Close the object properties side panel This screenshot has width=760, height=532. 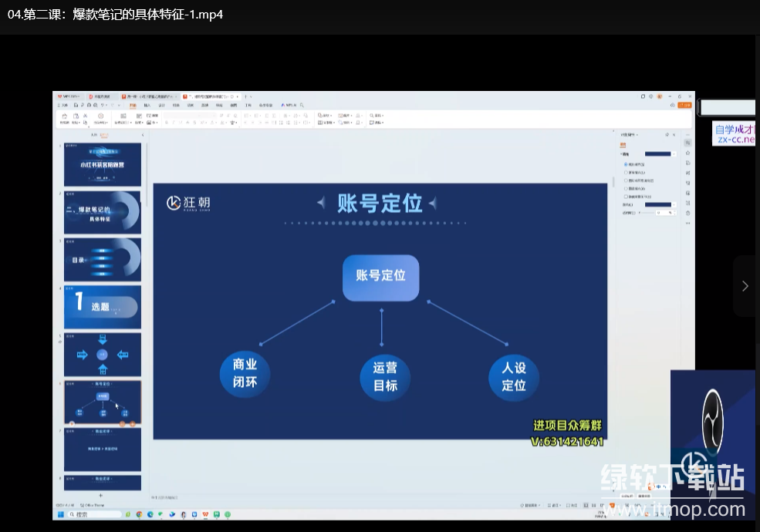pyautogui.click(x=674, y=134)
